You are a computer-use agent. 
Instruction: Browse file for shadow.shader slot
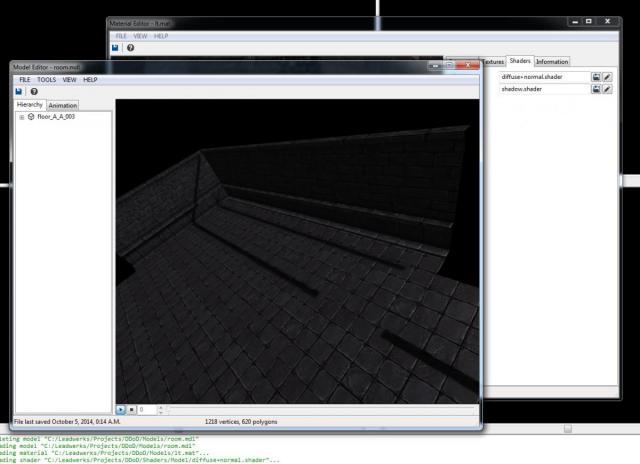coord(596,89)
